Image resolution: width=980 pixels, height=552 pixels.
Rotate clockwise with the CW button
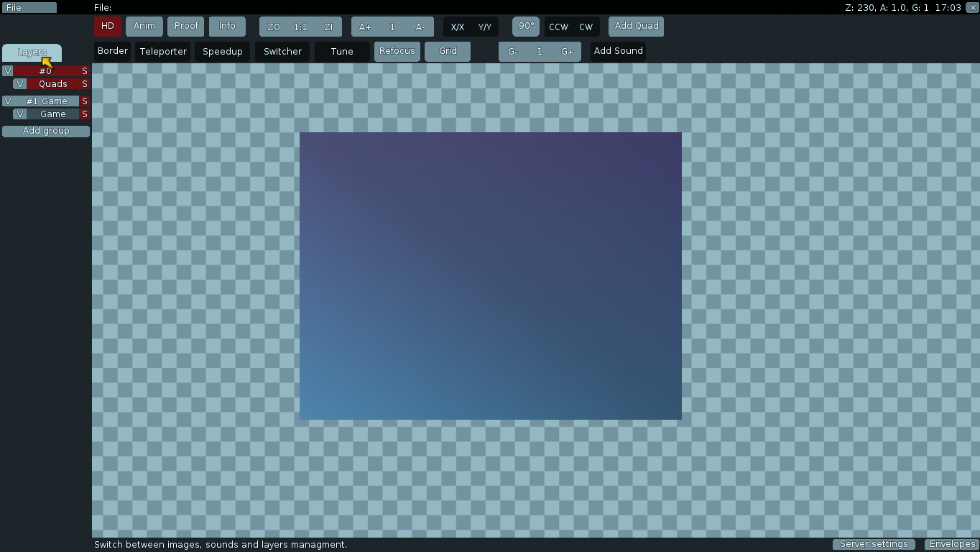pos(586,27)
